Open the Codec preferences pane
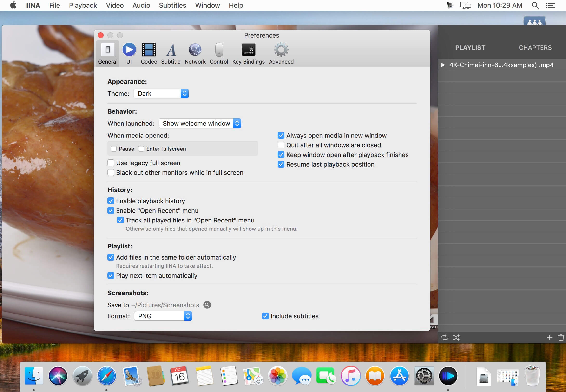The width and height of the screenshot is (566, 392). coord(149,53)
